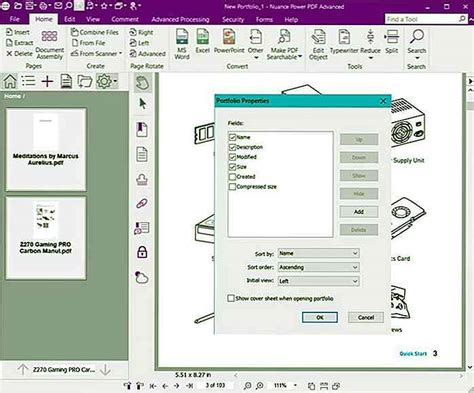Convert to MS Word

tap(182, 44)
